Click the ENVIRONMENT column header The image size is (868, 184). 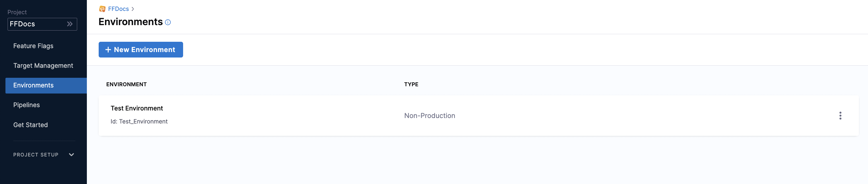[x=127, y=84]
